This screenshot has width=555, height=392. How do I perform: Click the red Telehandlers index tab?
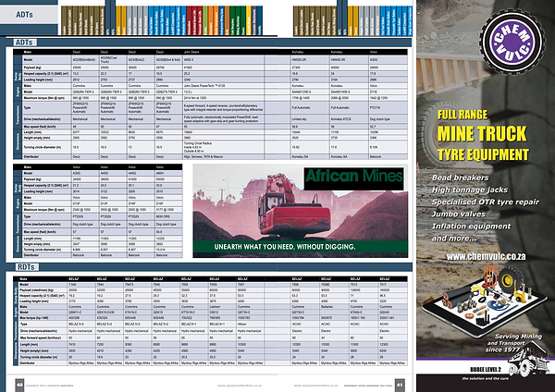click(189, 20)
